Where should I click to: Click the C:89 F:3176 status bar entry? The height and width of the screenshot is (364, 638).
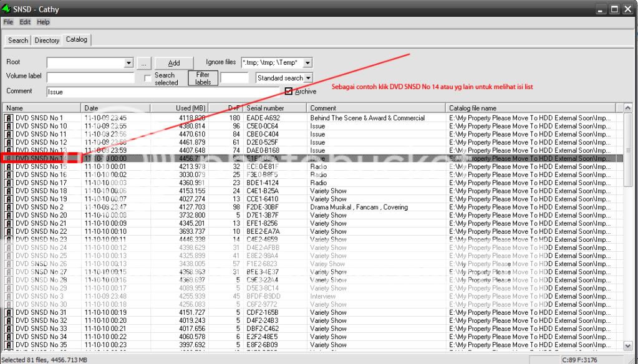(579, 360)
